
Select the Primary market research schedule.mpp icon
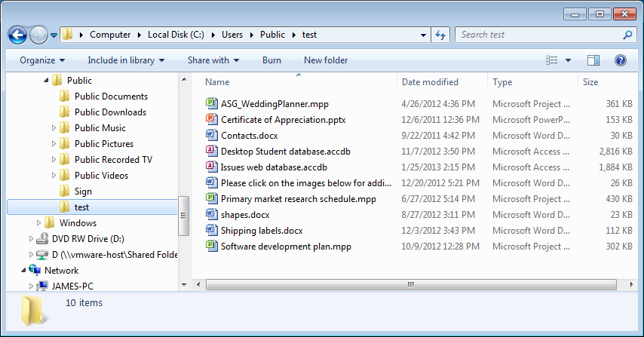(211, 199)
